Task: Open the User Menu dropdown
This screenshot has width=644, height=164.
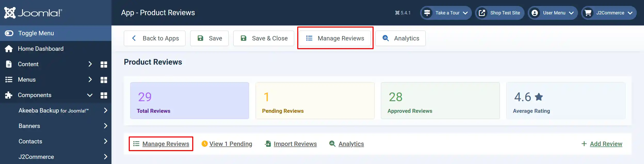Action: pos(553,13)
